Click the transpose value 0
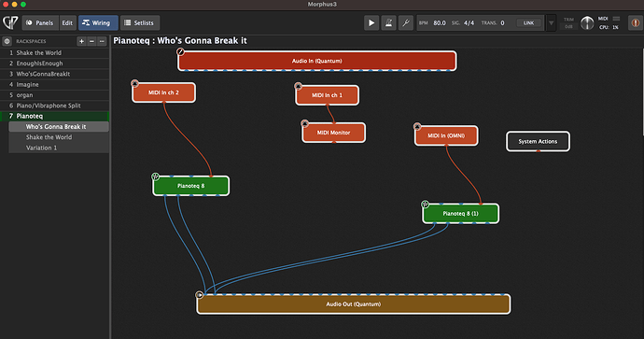Viewport: 644px width, 339px height. tap(502, 23)
